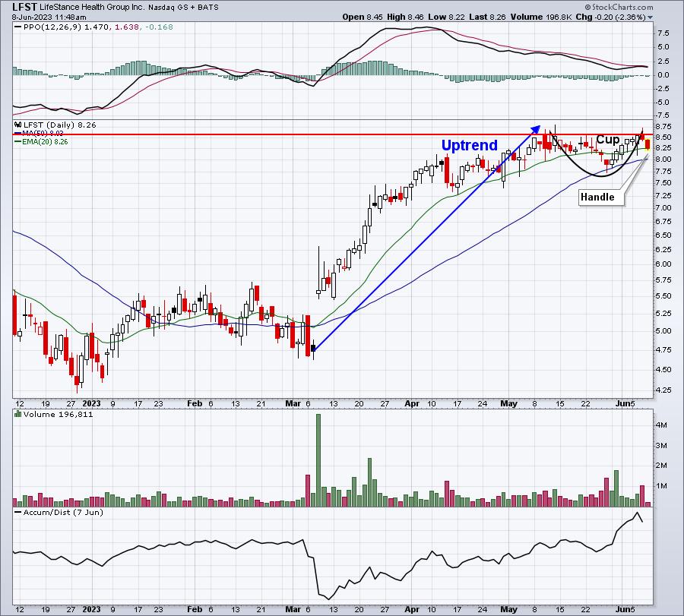Click the LFST ticker symbol title
Image resolution: width=684 pixels, height=616 pixels.
click(x=24, y=7)
